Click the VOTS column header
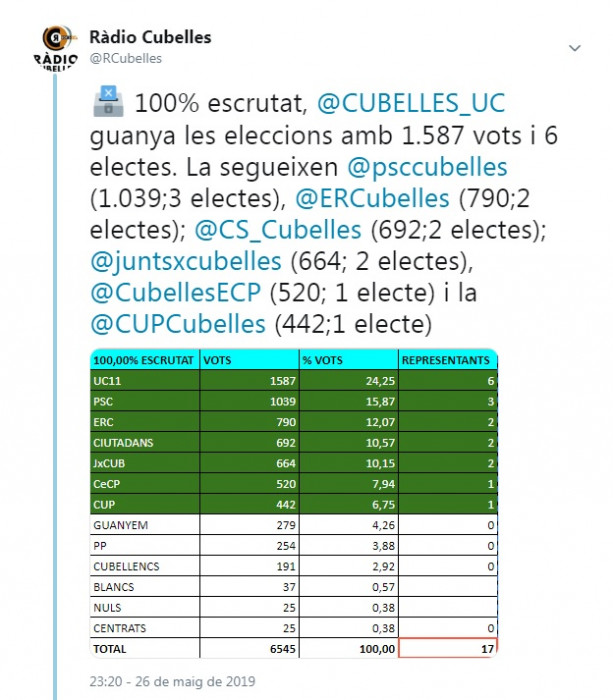 [x=250, y=360]
